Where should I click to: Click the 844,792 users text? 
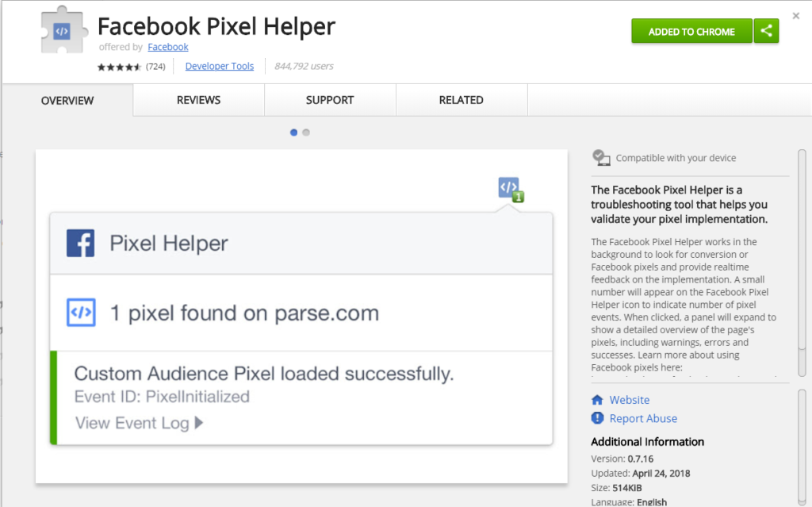[304, 66]
